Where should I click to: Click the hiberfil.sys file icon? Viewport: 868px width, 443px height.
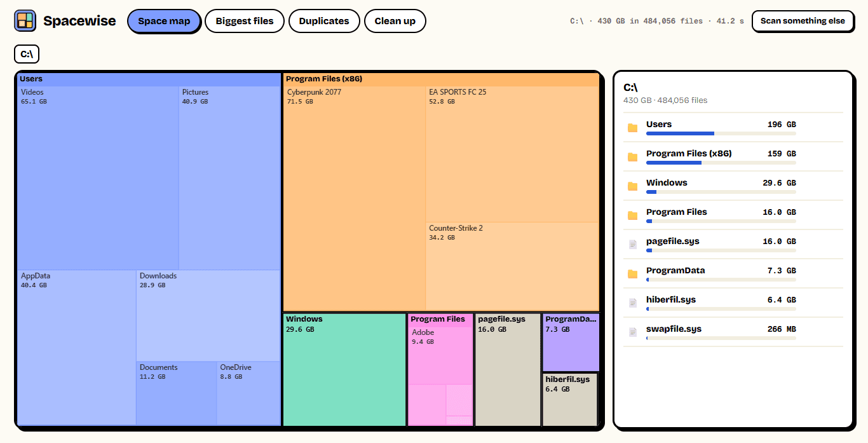pyautogui.click(x=632, y=303)
